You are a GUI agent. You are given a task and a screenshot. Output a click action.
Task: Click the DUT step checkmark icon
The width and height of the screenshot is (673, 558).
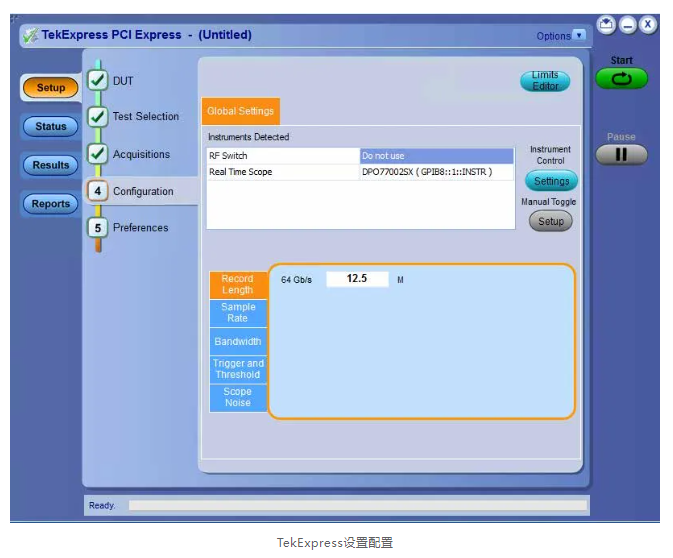coord(97,80)
